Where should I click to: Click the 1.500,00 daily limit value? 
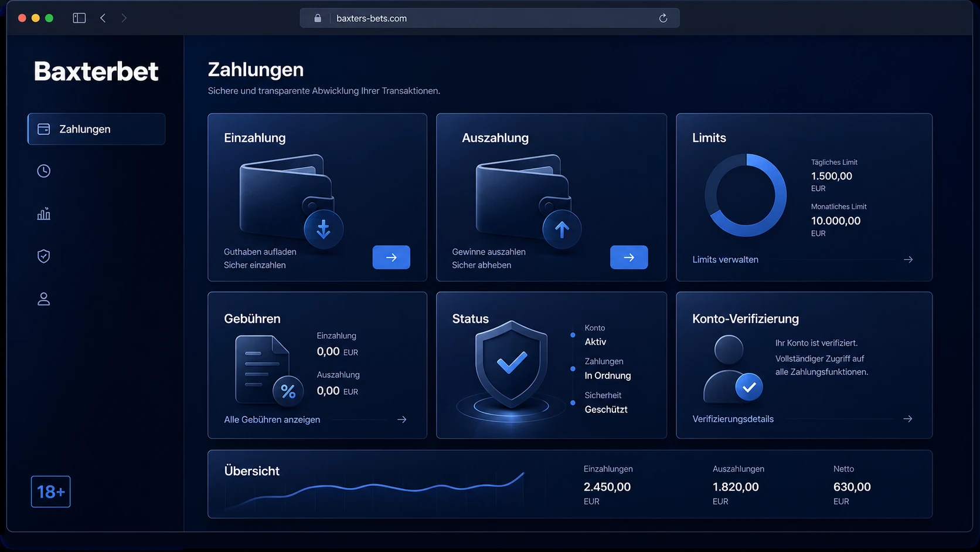(832, 176)
